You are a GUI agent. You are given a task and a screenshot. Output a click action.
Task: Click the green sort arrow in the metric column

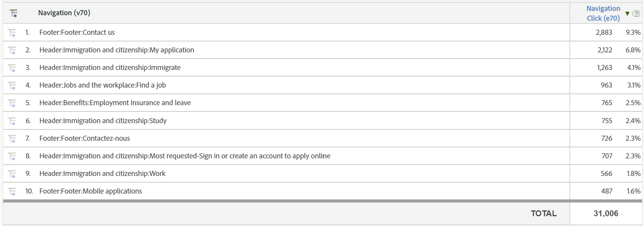click(627, 14)
